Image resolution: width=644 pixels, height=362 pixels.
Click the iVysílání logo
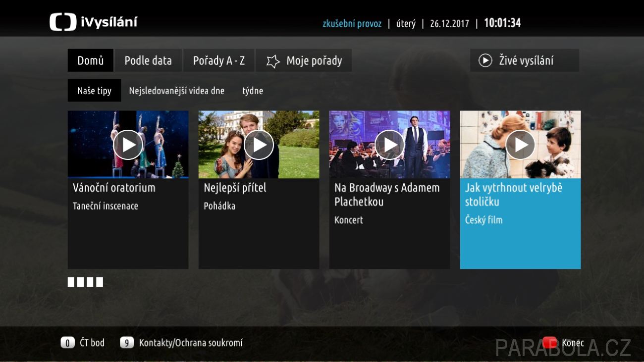pos(93,22)
